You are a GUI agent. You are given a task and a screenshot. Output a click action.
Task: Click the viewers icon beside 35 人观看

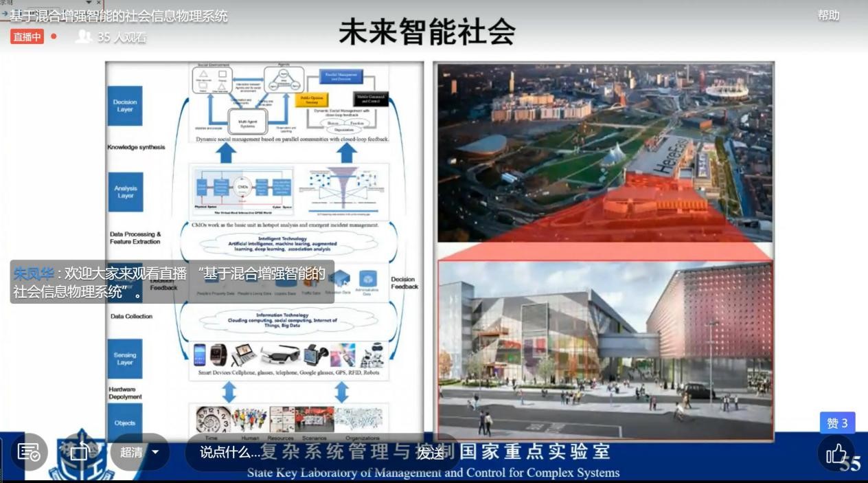tap(84, 36)
